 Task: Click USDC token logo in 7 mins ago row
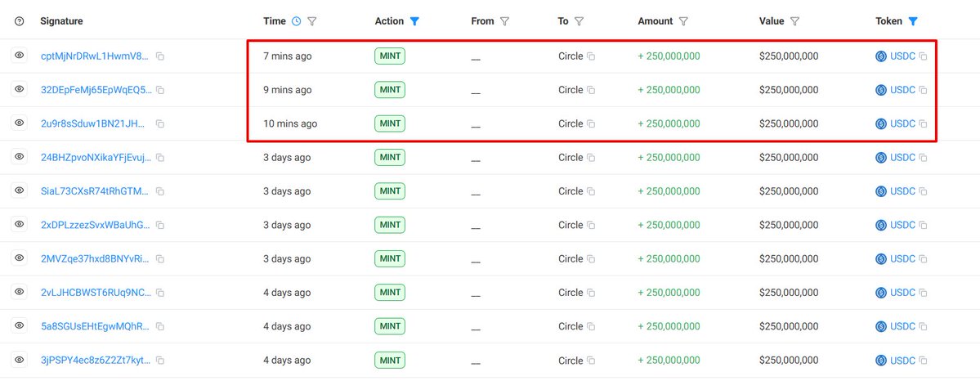click(x=881, y=56)
